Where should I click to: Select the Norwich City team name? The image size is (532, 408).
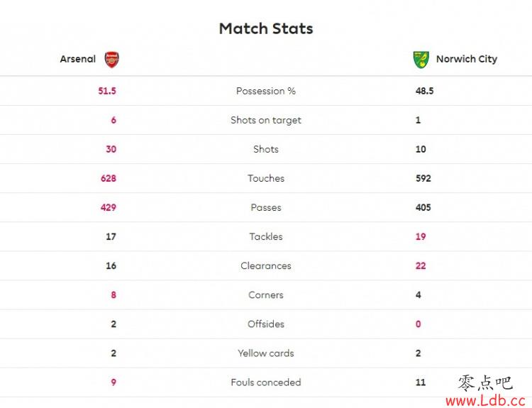point(467,59)
